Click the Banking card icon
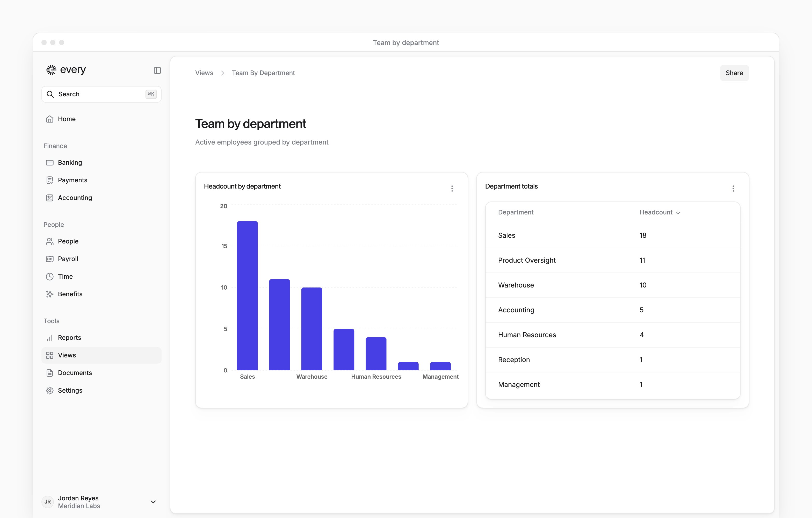 pos(49,163)
